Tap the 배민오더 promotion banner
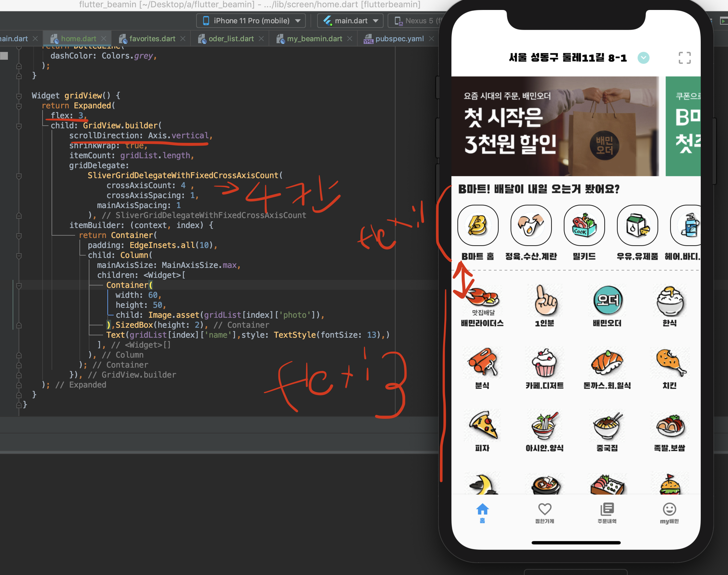The height and width of the screenshot is (575, 728). point(554,126)
